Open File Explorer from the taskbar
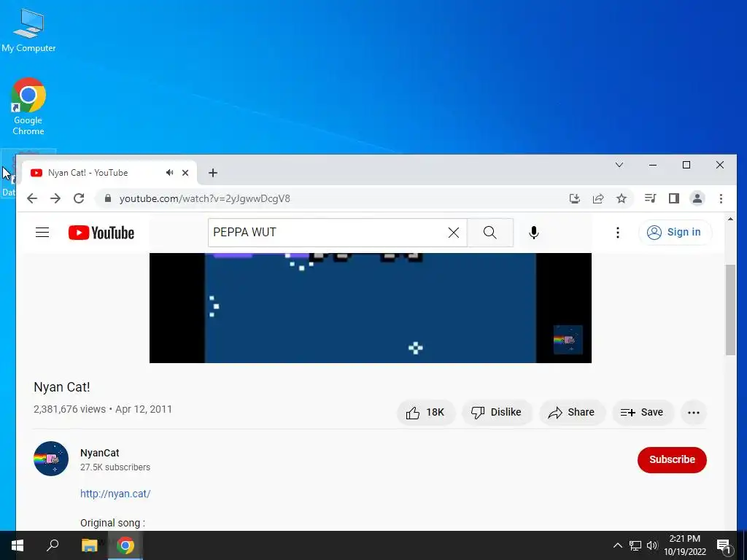 (89, 545)
